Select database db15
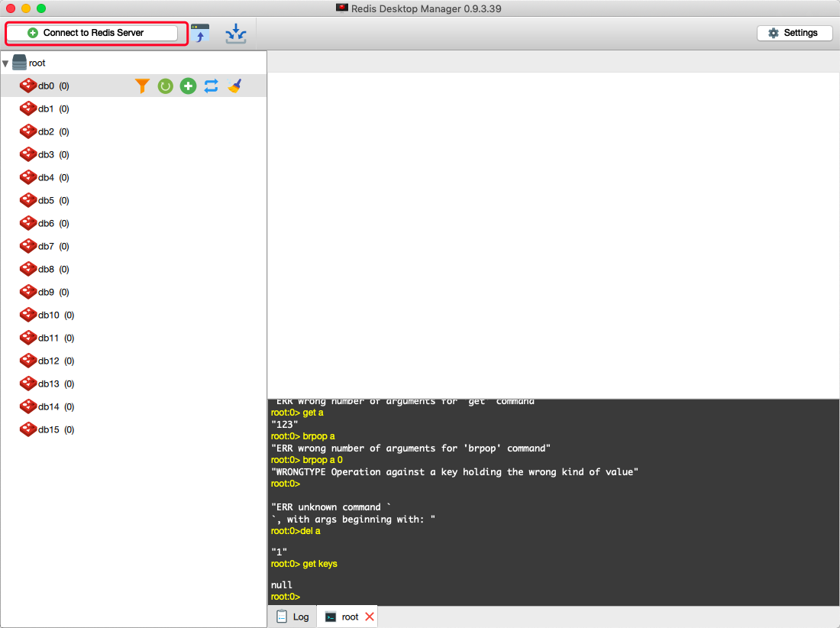Viewport: 840px width, 628px height. (48, 430)
